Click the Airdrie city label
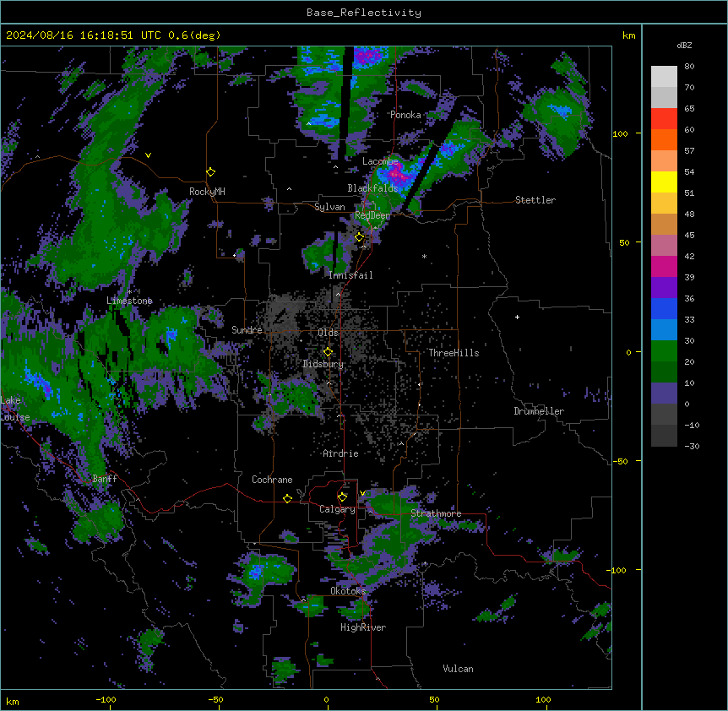The height and width of the screenshot is (711, 728). tap(340, 453)
